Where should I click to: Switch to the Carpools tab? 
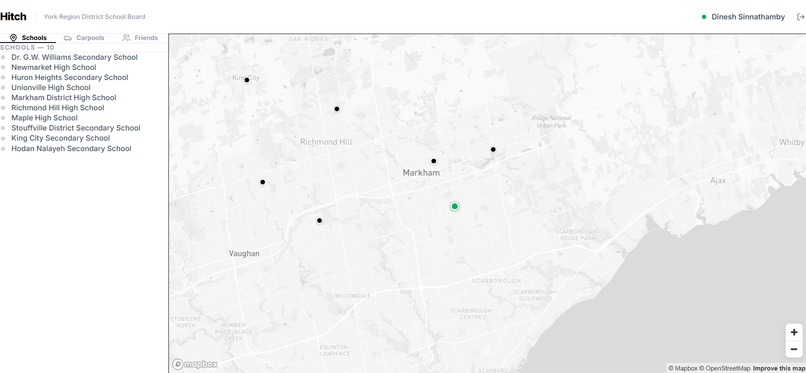[84, 38]
